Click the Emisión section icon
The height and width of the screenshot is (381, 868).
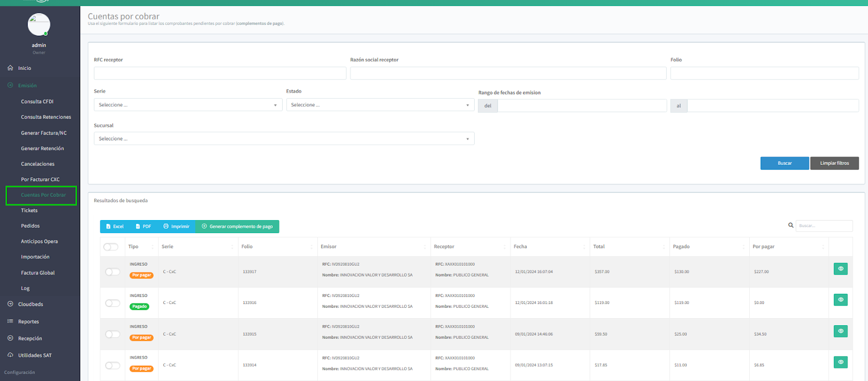pos(10,85)
